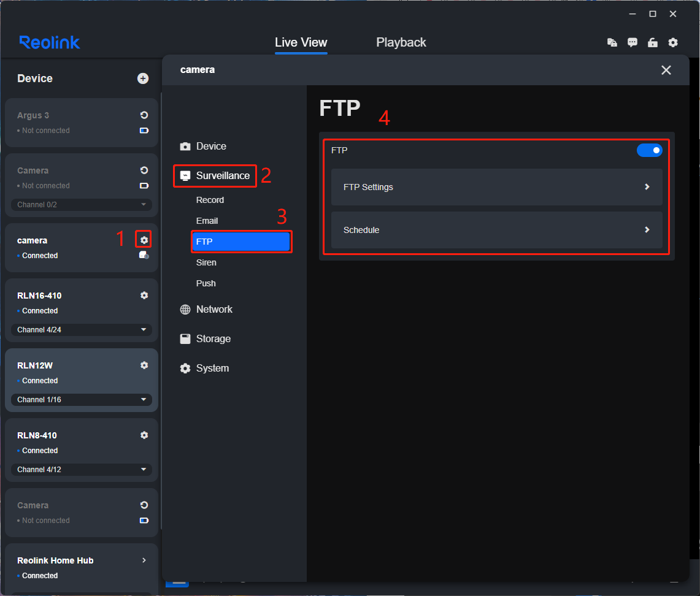
Task: Open the Network settings section
Action: [x=206, y=310]
